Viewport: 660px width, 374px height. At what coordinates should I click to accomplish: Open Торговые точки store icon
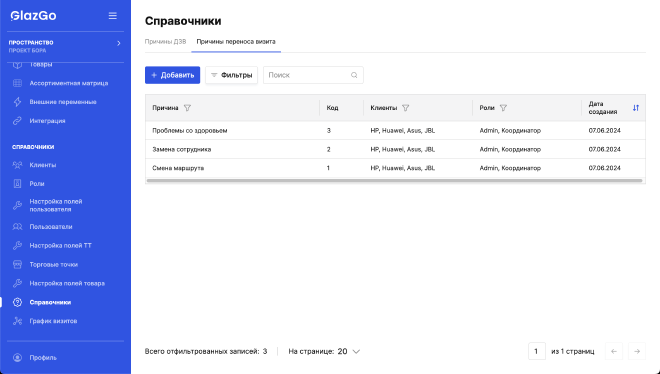click(17, 264)
